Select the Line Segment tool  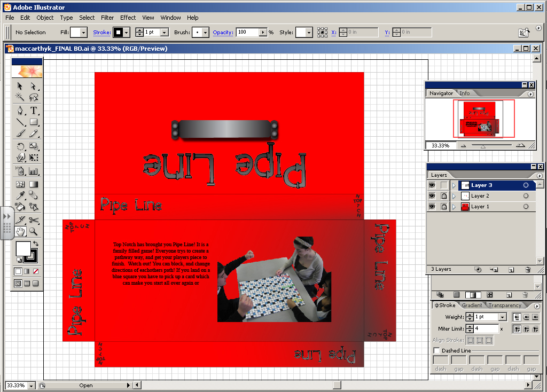[x=20, y=122]
